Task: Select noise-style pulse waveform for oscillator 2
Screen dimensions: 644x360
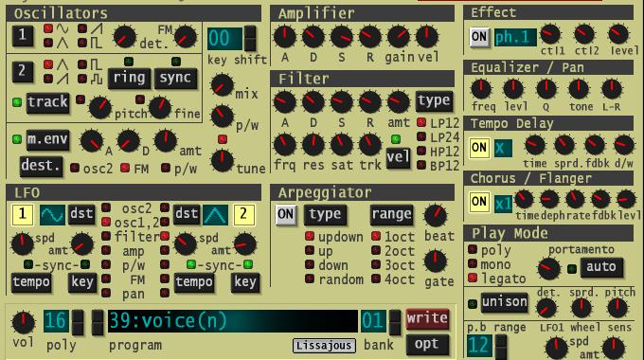Action: (82, 78)
